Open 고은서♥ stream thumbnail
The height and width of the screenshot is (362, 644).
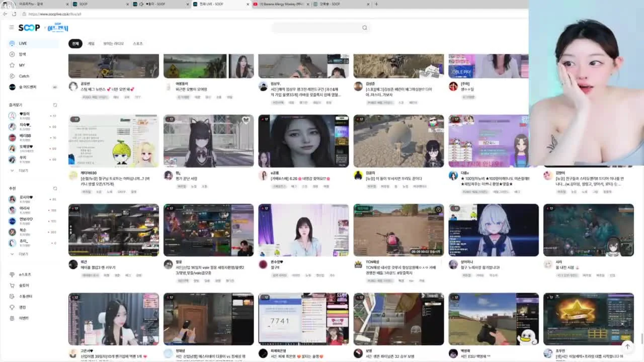tap(114, 319)
